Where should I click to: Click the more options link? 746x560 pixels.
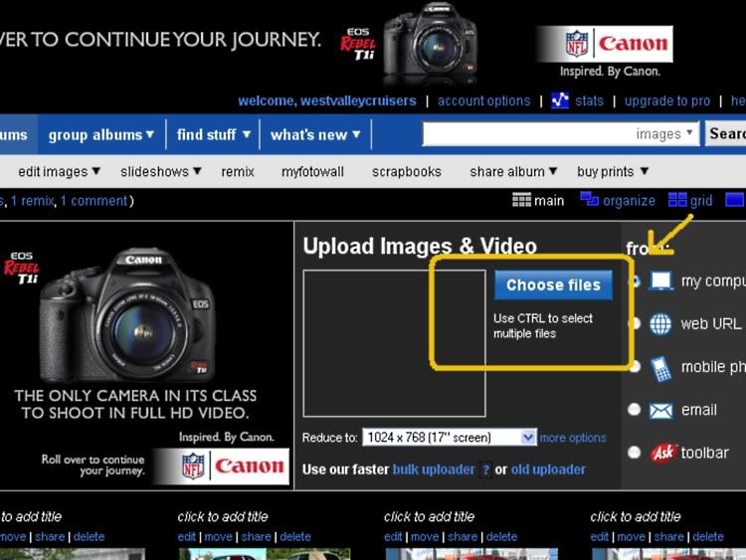pyautogui.click(x=573, y=438)
